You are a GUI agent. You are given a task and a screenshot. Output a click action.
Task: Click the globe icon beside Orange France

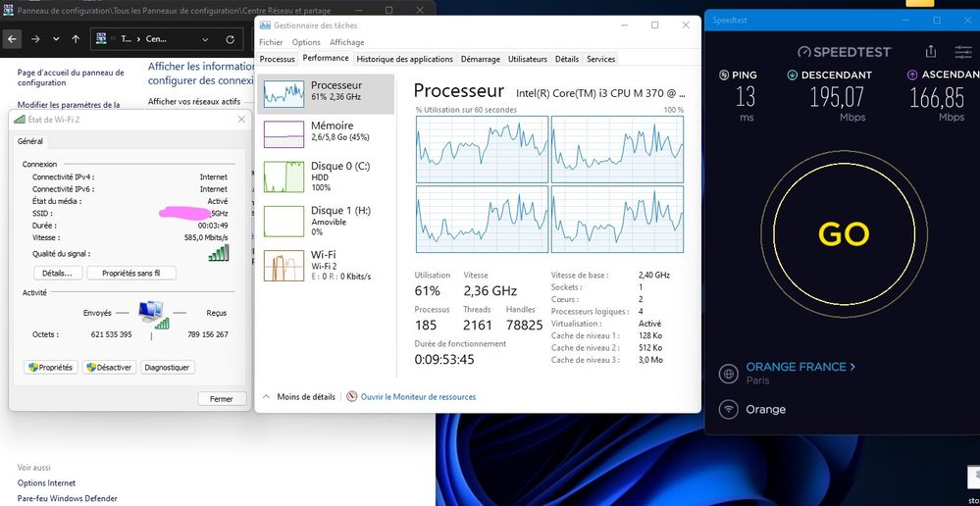point(729,374)
